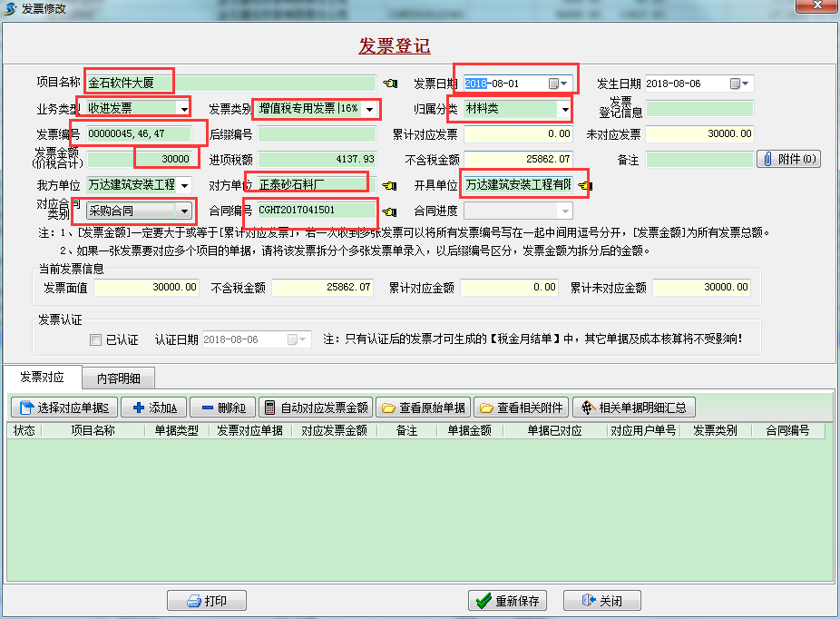Click 选择对应单据 toolbar button
The width and height of the screenshot is (840, 619).
point(63,408)
